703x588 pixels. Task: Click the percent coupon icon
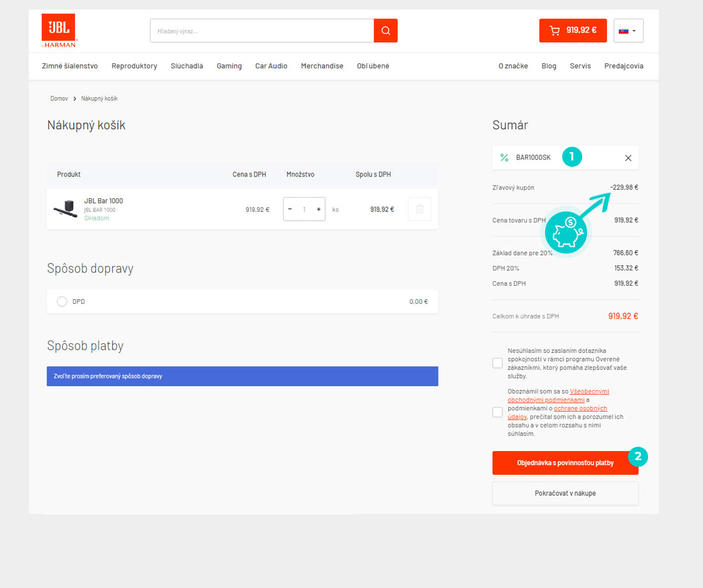coord(504,157)
